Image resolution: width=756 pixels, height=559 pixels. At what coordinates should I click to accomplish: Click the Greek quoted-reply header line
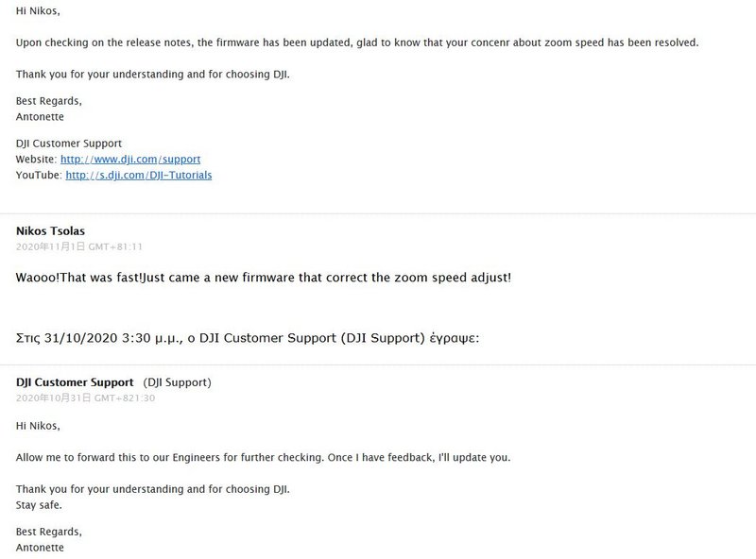point(248,338)
